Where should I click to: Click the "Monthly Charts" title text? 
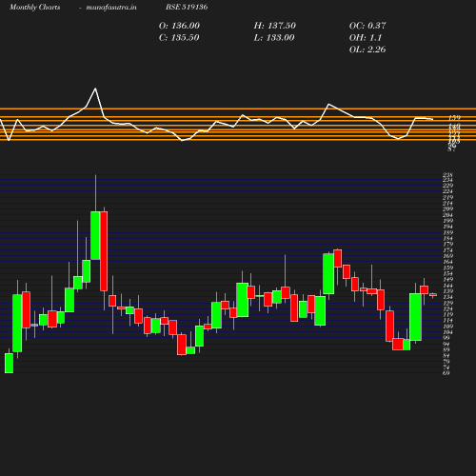[x=34, y=7]
